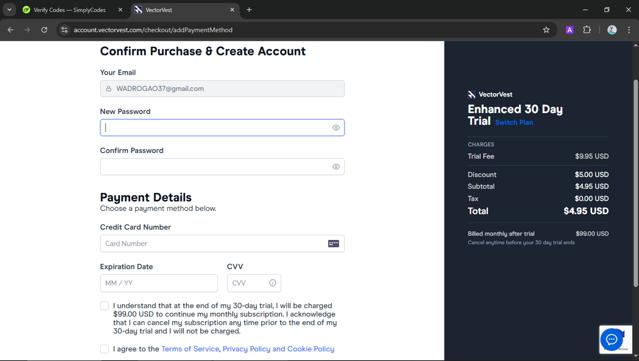The height and width of the screenshot is (361, 639).
Task: Click the page vertical scrollbar
Action: pyautogui.click(x=635, y=183)
